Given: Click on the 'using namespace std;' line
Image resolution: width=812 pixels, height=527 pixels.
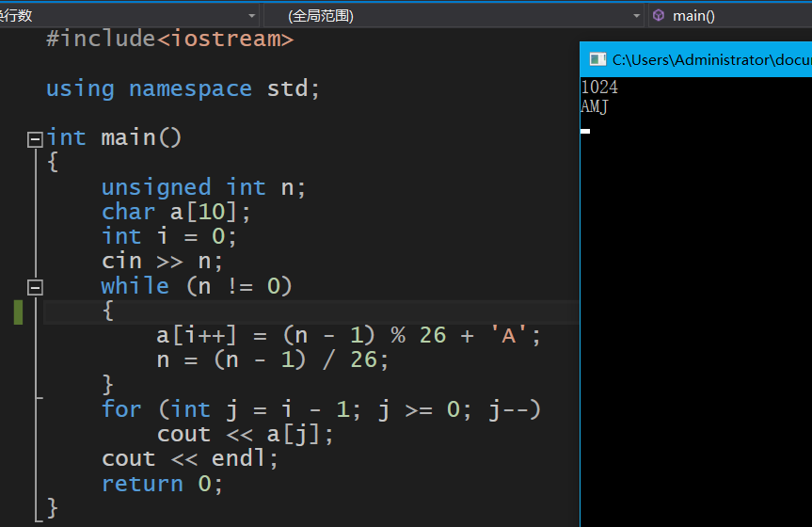Looking at the screenshot, I should click(x=183, y=88).
